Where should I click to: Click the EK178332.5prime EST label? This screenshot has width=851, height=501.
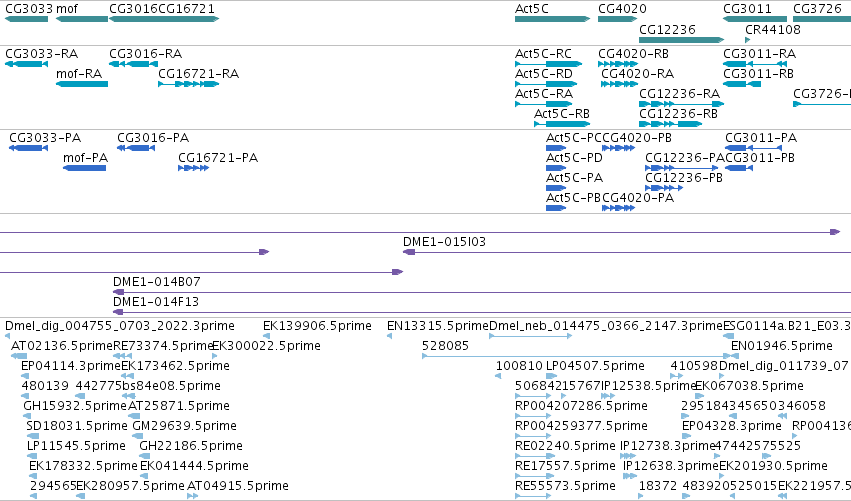pyautogui.click(x=83, y=466)
